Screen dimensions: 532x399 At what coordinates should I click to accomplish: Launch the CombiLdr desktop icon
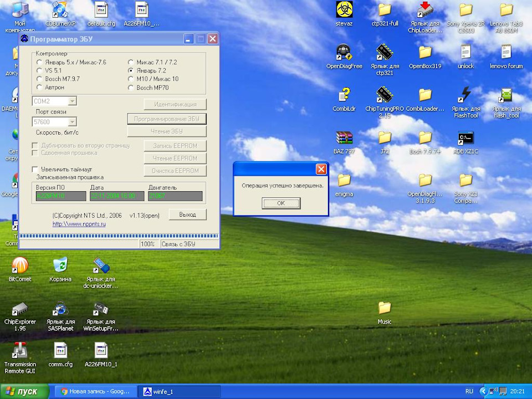(x=344, y=95)
